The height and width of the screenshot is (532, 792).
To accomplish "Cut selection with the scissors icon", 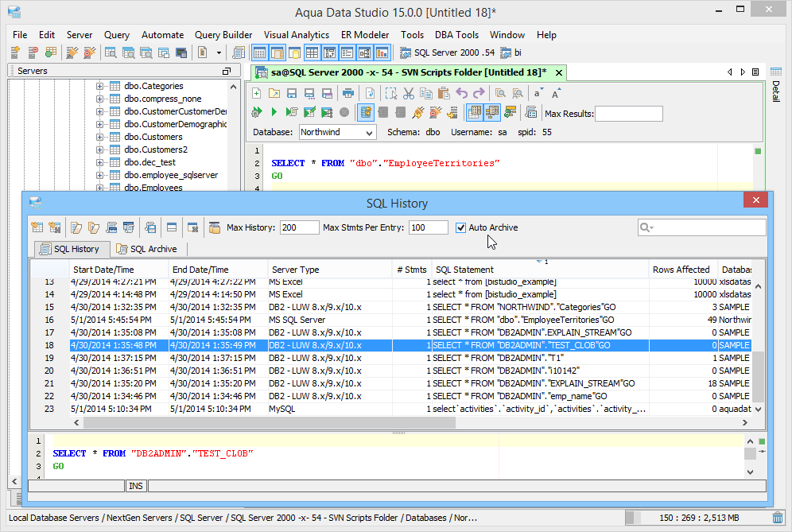I will [x=409, y=94].
